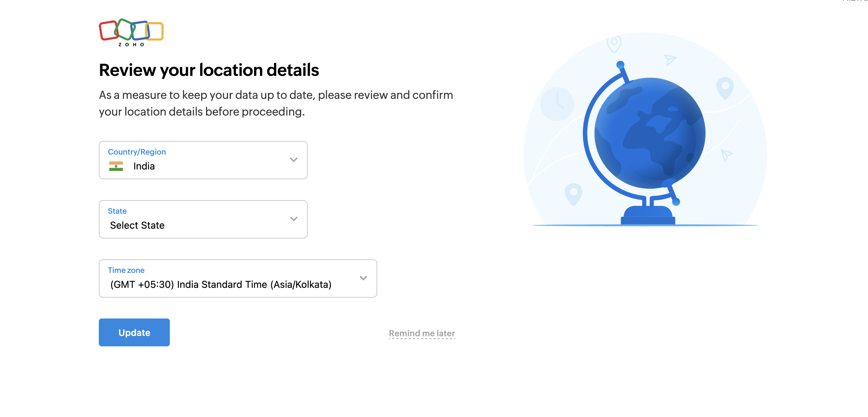The width and height of the screenshot is (868, 417).
Task: Click the "Select State" placeholder text
Action: pyautogui.click(x=137, y=226)
